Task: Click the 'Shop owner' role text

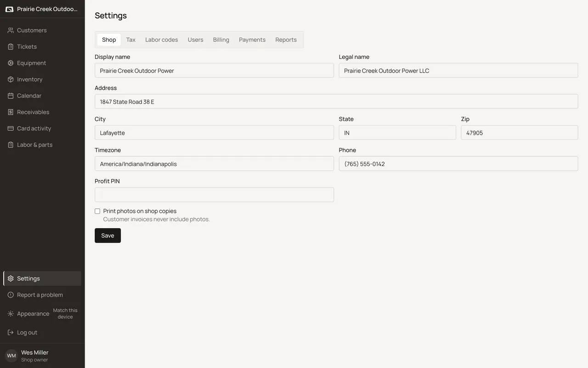Action: point(34,360)
